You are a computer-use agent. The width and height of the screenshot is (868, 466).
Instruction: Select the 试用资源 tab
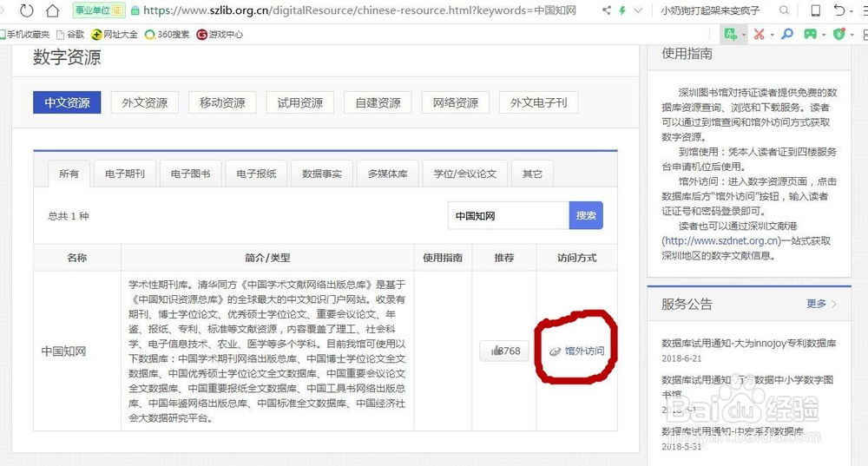(300, 102)
